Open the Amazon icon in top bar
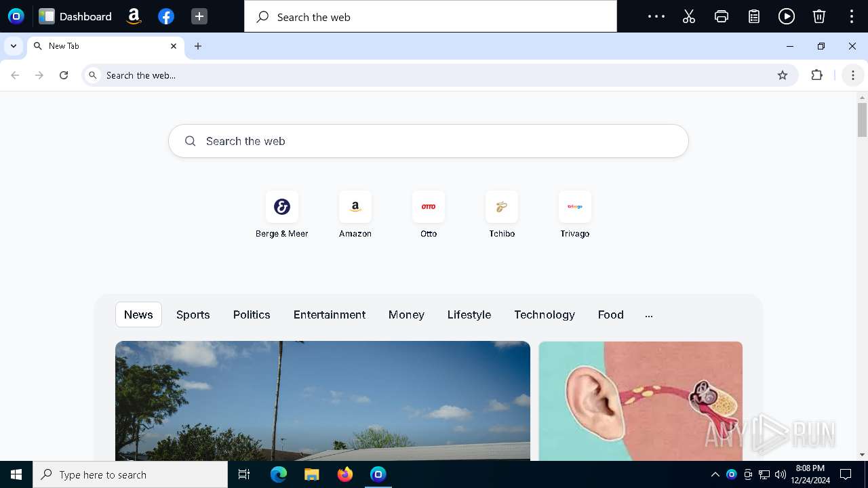Image resolution: width=868 pixels, height=488 pixels. [x=134, y=16]
